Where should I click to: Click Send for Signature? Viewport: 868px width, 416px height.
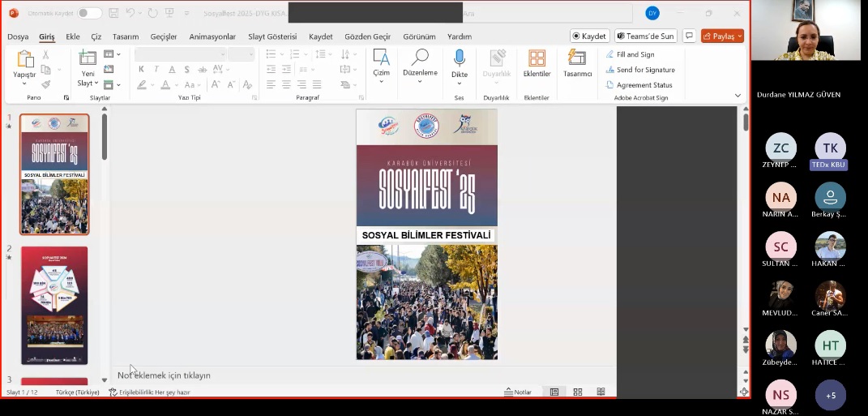click(x=640, y=70)
